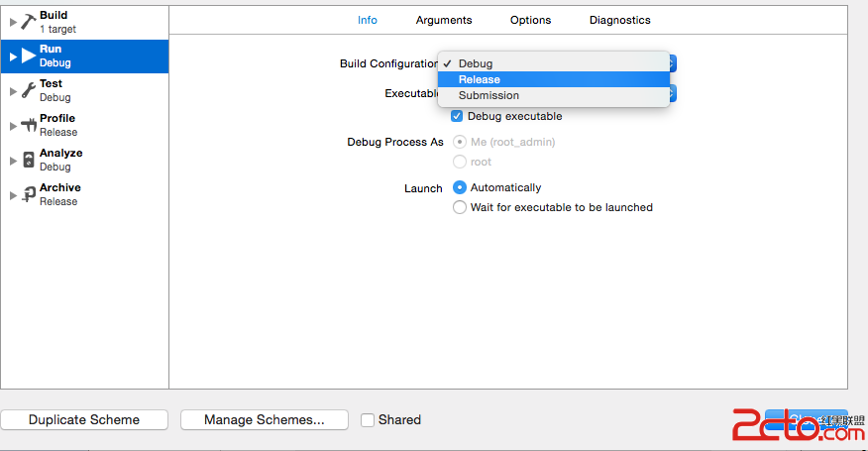Click the Profile instrument icon
868x451 pixels.
pos(28,125)
